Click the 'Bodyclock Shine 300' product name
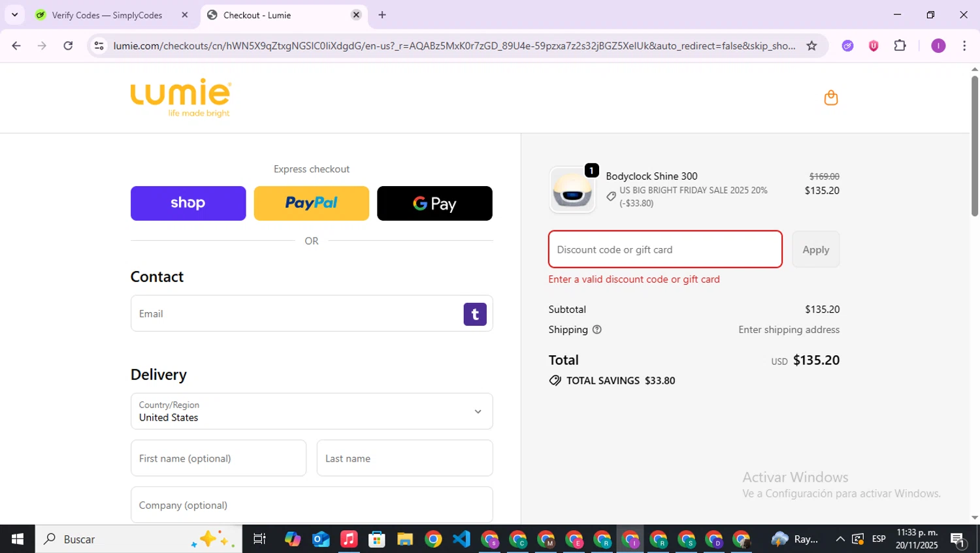This screenshot has height=553, width=980. pos(651,176)
